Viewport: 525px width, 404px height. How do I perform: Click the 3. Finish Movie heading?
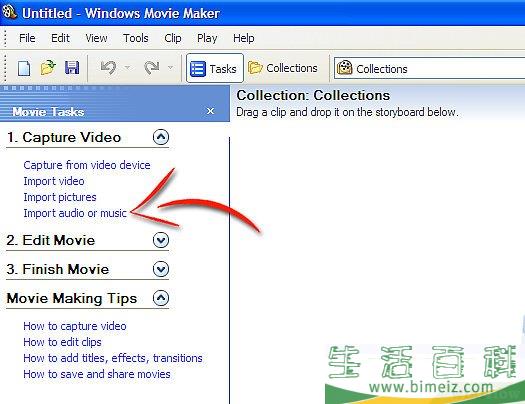pos(58,269)
